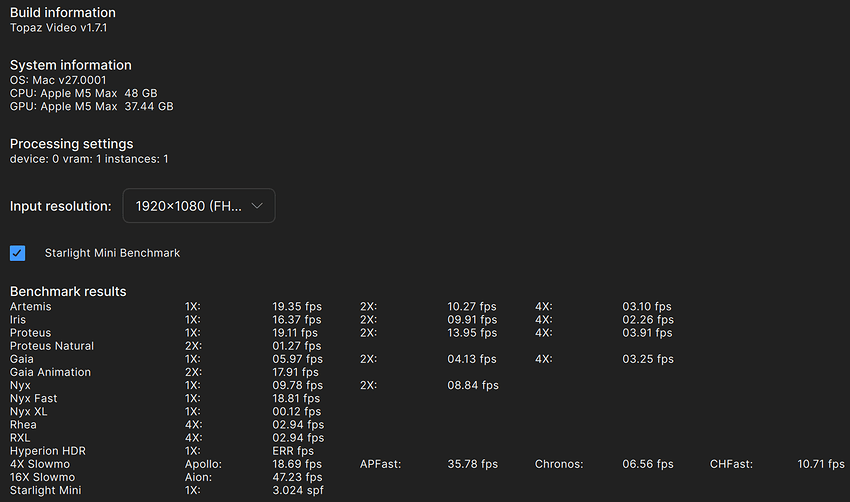Screen dimensions: 850x502
Task: Click the Rhea row name
Action: pyautogui.click(x=23, y=424)
